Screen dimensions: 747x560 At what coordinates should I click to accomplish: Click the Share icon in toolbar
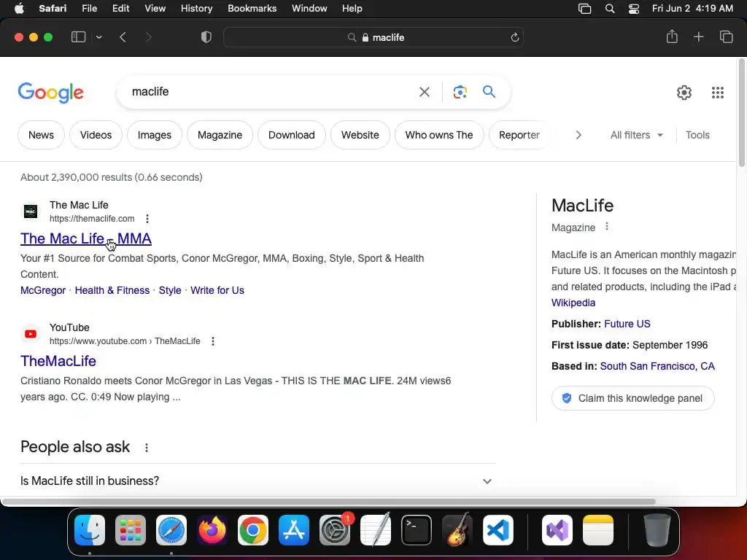tap(672, 36)
